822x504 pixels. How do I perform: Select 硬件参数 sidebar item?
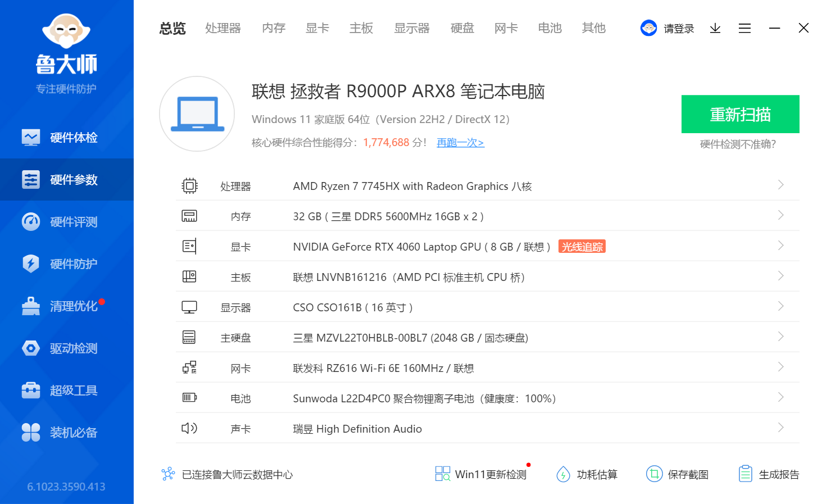[67, 180]
